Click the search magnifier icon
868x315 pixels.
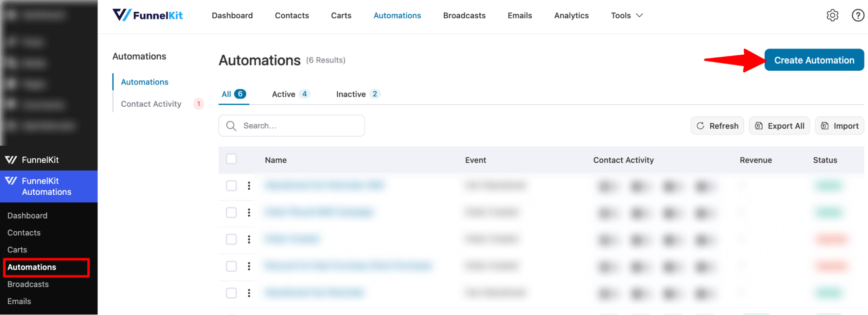tap(231, 126)
